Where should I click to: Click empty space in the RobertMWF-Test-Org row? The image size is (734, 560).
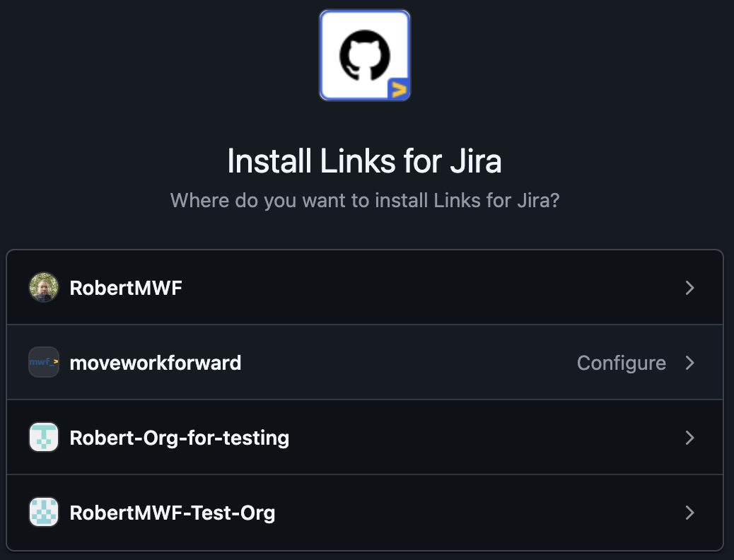point(468,512)
